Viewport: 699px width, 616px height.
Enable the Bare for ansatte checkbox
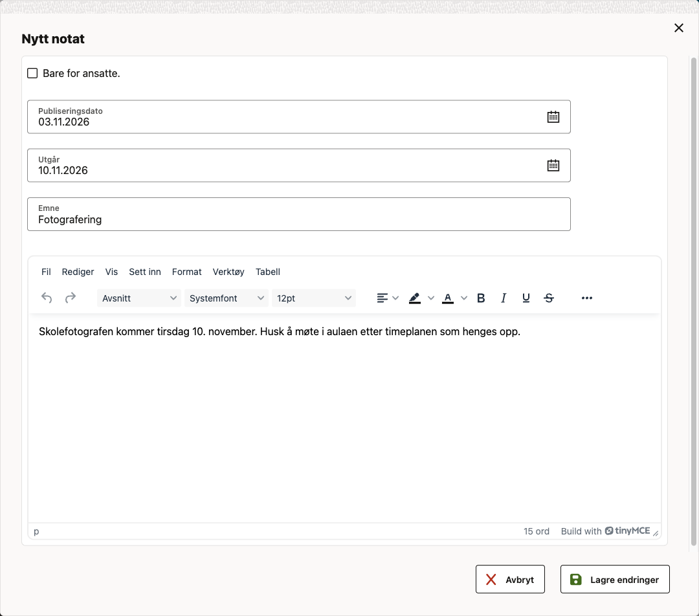(x=32, y=73)
